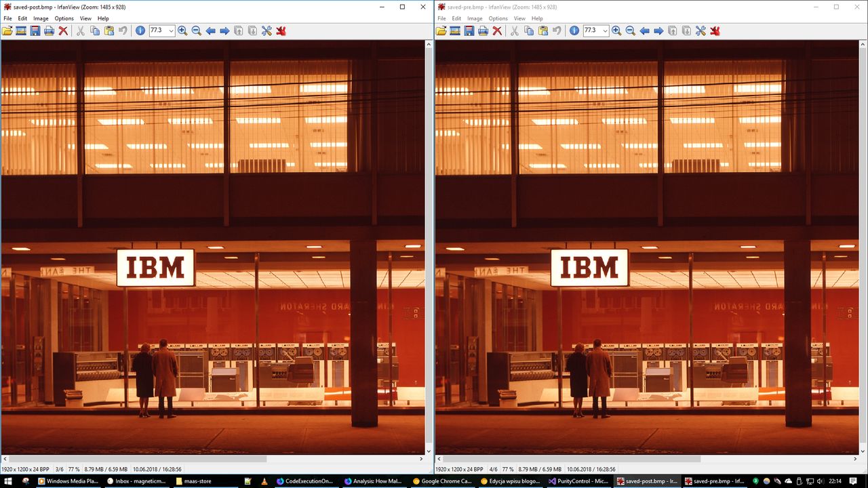Click Print icon in saved-post.bmp window
This screenshot has width=868, height=488.
tap(49, 30)
